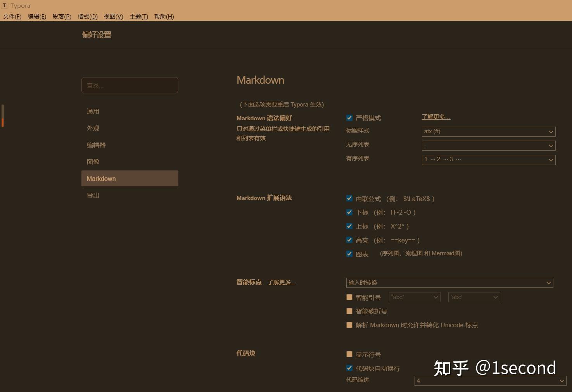
Task: Open the 标题样式 atx (#) dropdown
Action: click(x=489, y=132)
